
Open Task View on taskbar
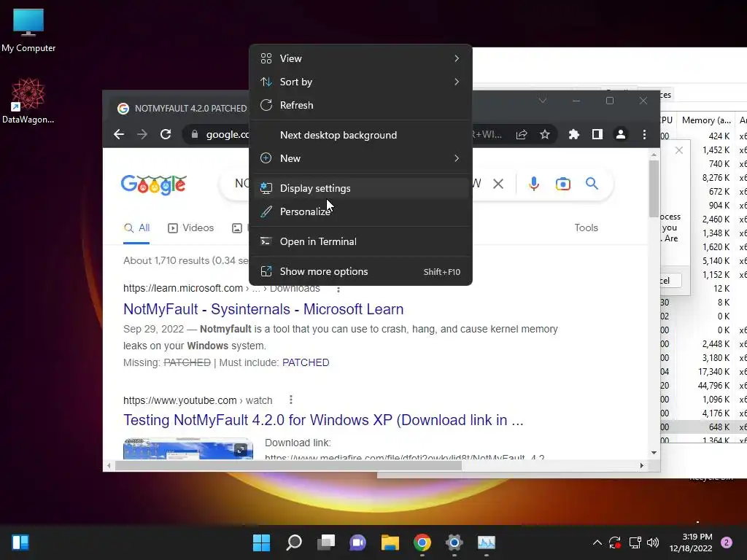(x=326, y=542)
